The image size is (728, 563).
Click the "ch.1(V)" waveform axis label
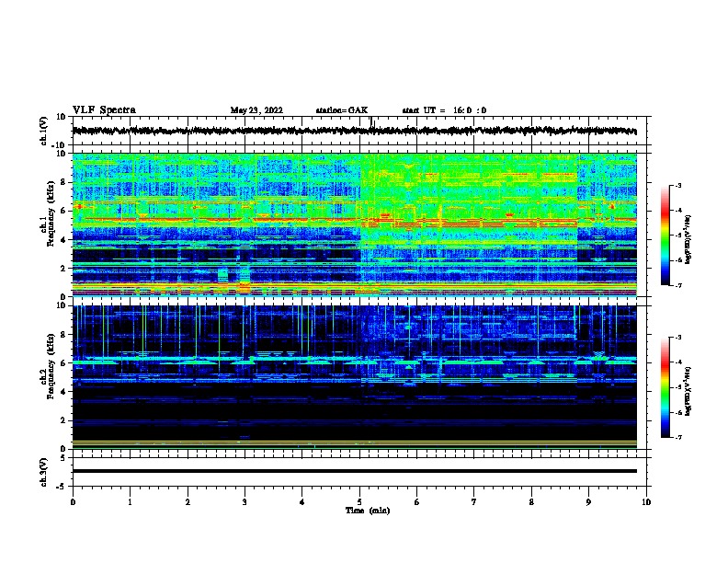44,131
